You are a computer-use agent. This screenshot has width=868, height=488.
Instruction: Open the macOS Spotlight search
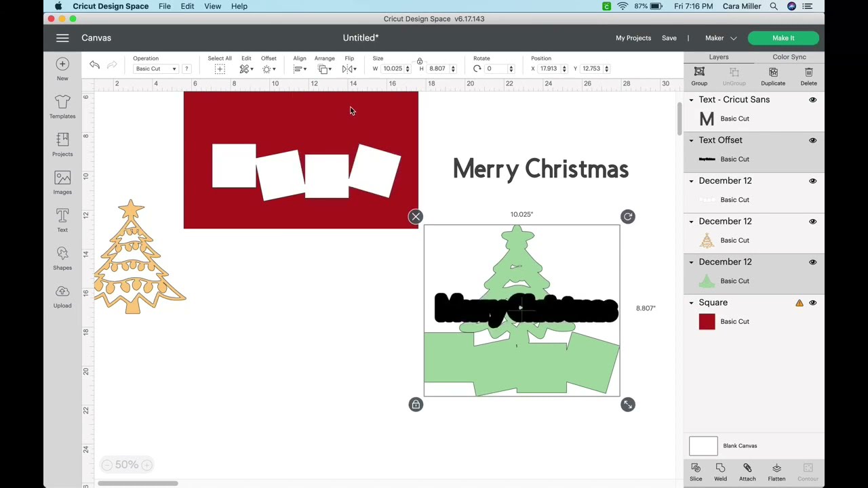click(774, 6)
